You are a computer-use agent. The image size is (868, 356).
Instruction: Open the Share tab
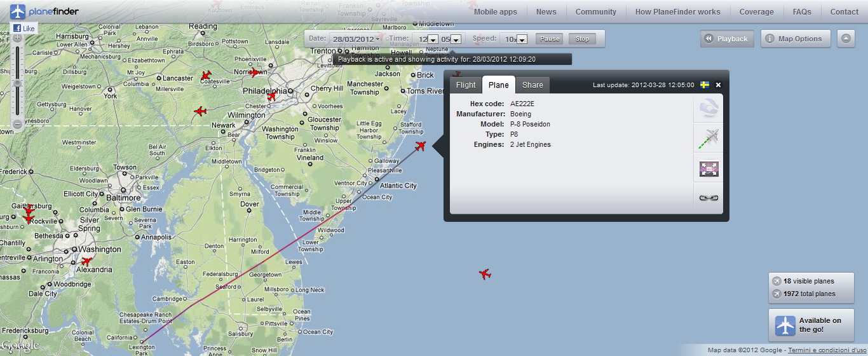point(532,85)
